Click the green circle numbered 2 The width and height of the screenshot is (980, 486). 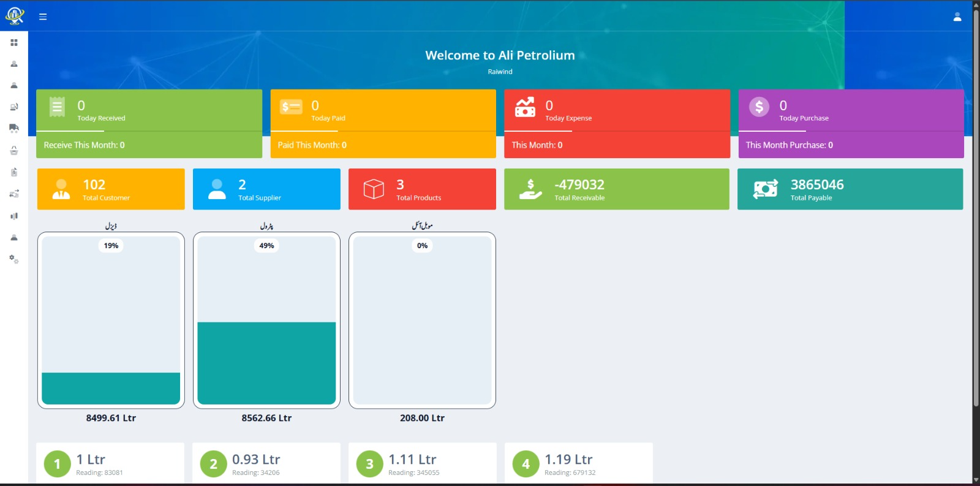[x=214, y=464]
